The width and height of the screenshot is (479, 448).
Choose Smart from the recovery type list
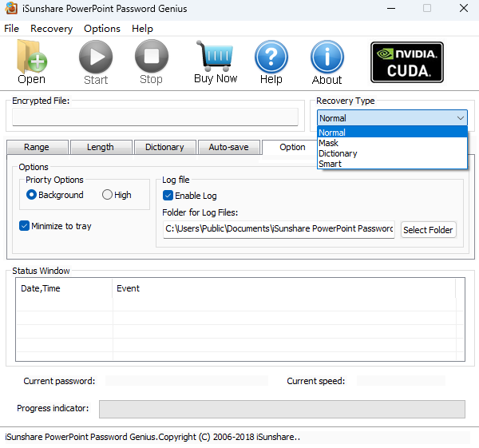click(x=392, y=164)
